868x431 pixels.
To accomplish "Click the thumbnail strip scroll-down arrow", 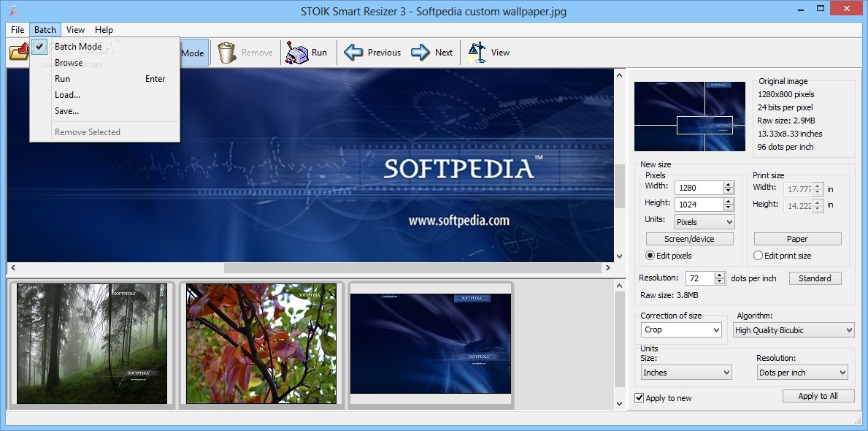I will [x=620, y=404].
